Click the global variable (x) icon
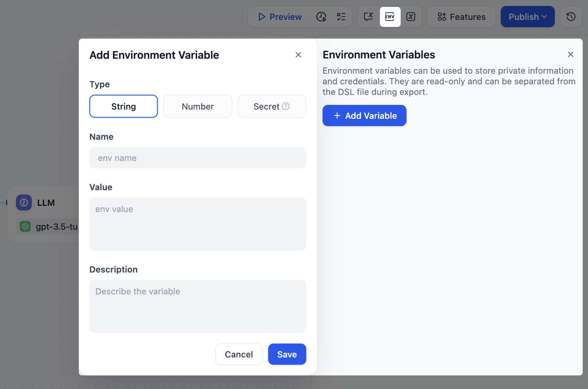The width and height of the screenshot is (588, 389). pos(411,17)
